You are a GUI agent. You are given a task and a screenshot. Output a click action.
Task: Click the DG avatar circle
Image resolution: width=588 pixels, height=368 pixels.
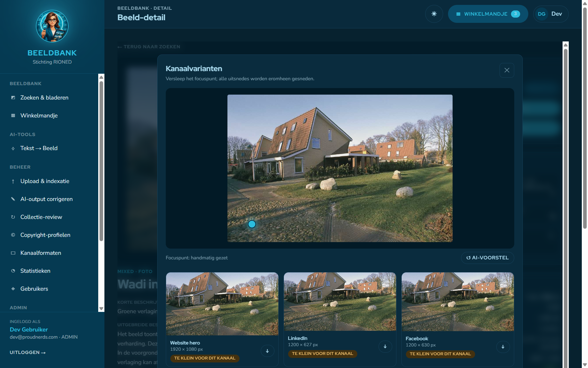(542, 14)
